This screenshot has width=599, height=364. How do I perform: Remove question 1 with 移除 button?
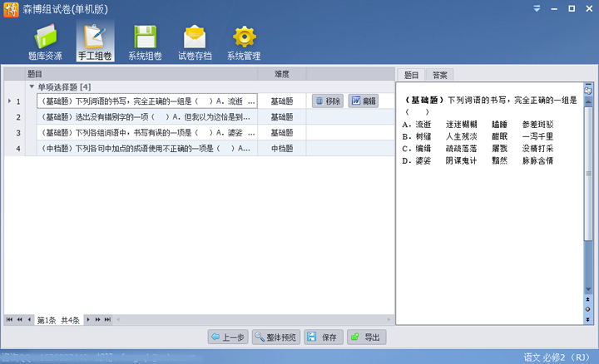(x=328, y=101)
